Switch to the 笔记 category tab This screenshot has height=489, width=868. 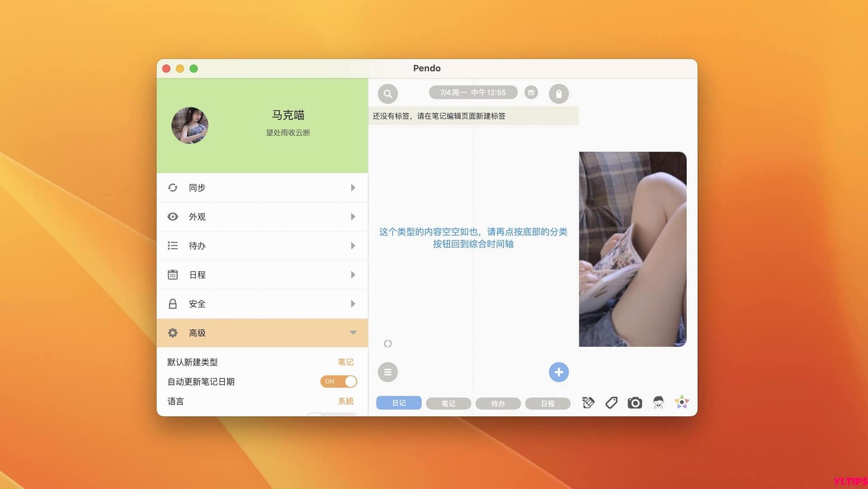click(x=448, y=403)
